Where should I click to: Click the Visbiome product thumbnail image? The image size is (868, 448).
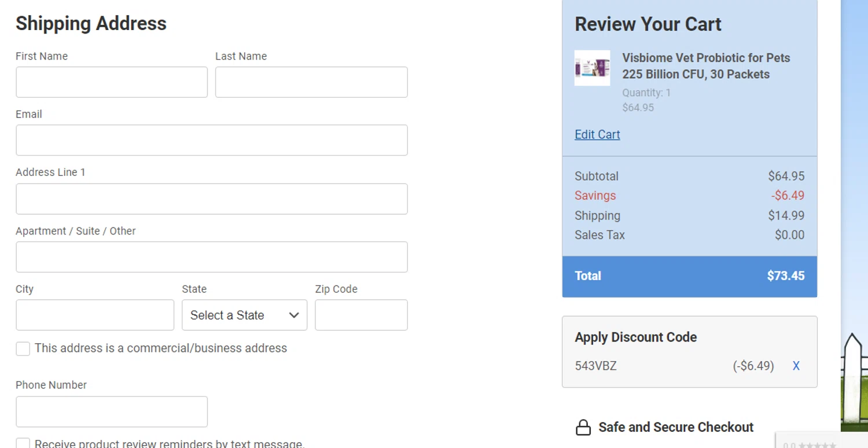pos(592,68)
